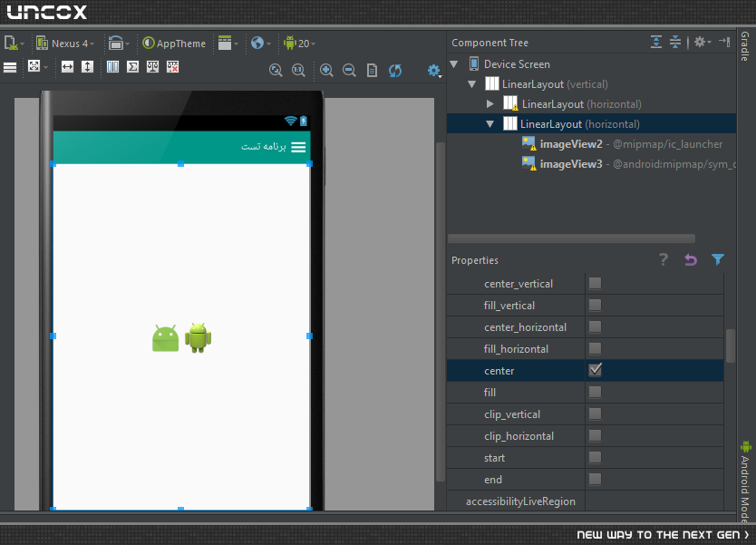The image size is (756, 545).
Task: Click the Properties panel vertical scrollbar
Action: coord(730,345)
